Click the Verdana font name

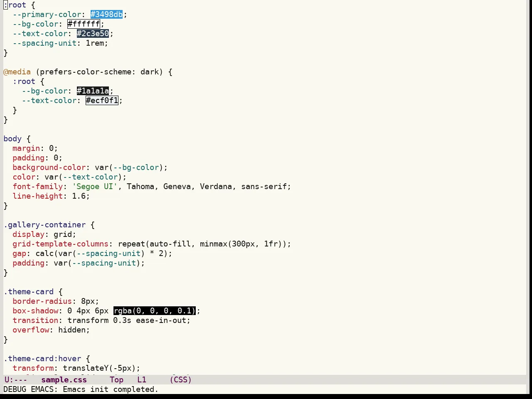[x=216, y=187]
